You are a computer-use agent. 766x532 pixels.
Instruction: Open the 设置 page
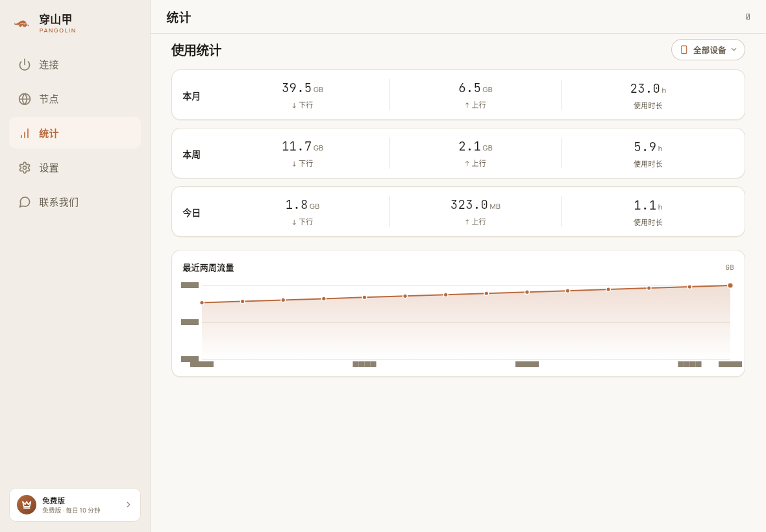click(75, 168)
